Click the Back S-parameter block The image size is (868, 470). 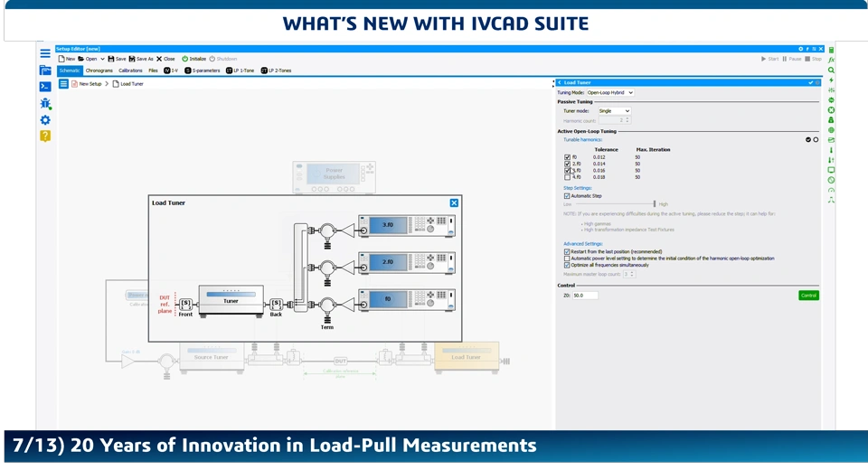[277, 304]
